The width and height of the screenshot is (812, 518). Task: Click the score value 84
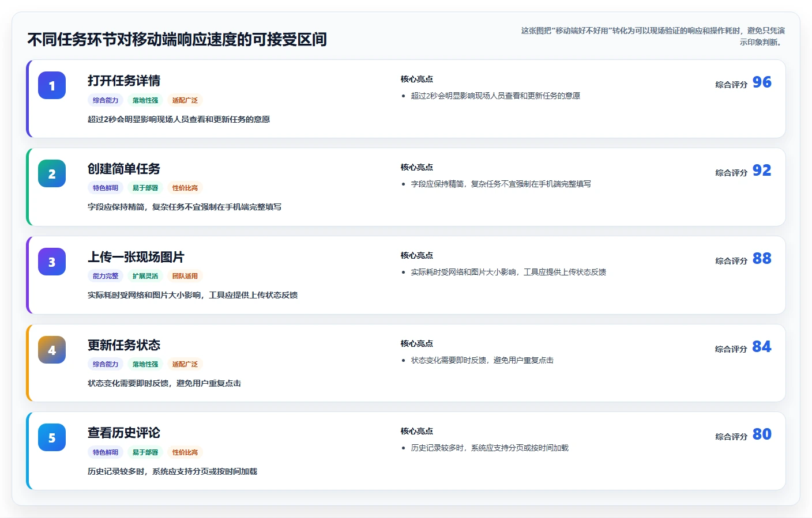tap(762, 347)
